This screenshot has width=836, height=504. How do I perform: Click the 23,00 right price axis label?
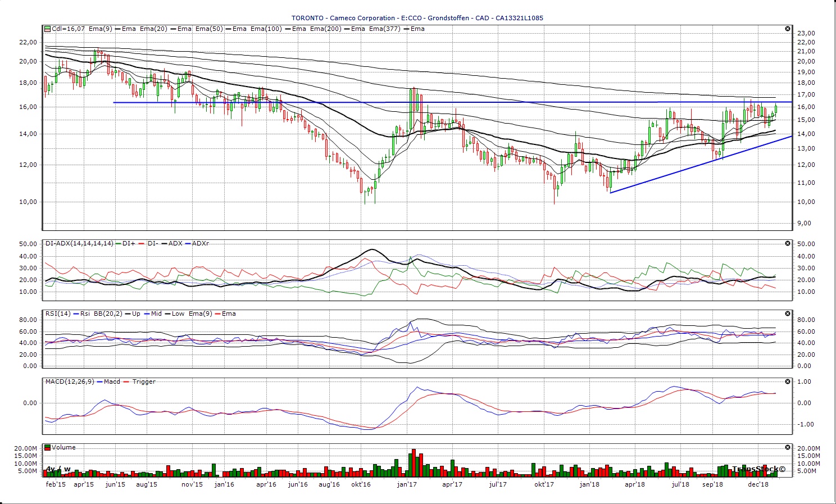coord(806,33)
